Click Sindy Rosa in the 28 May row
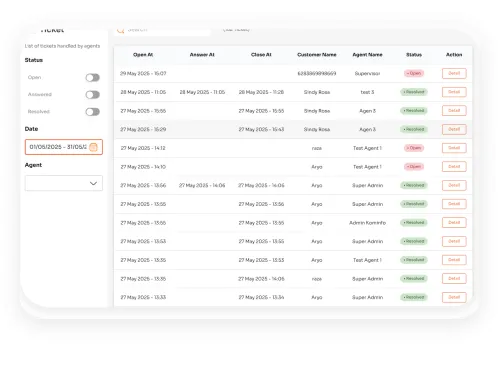The height and width of the screenshot is (368, 500). [317, 92]
